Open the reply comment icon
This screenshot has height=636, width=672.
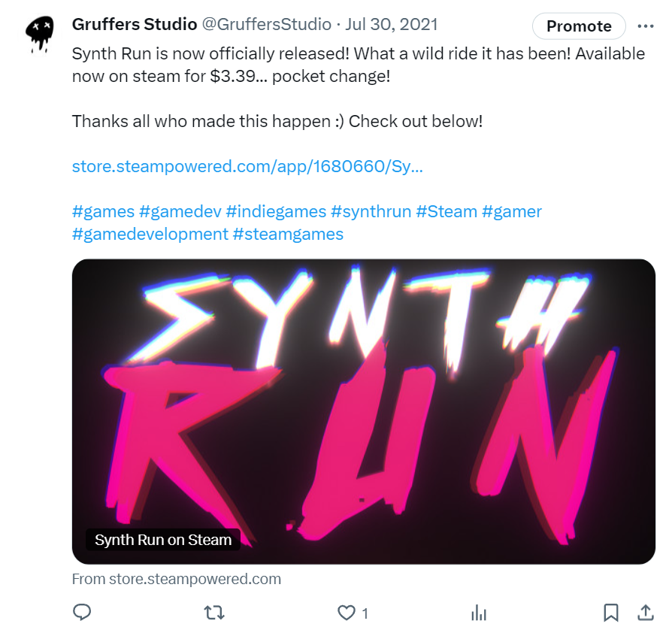tap(82, 613)
